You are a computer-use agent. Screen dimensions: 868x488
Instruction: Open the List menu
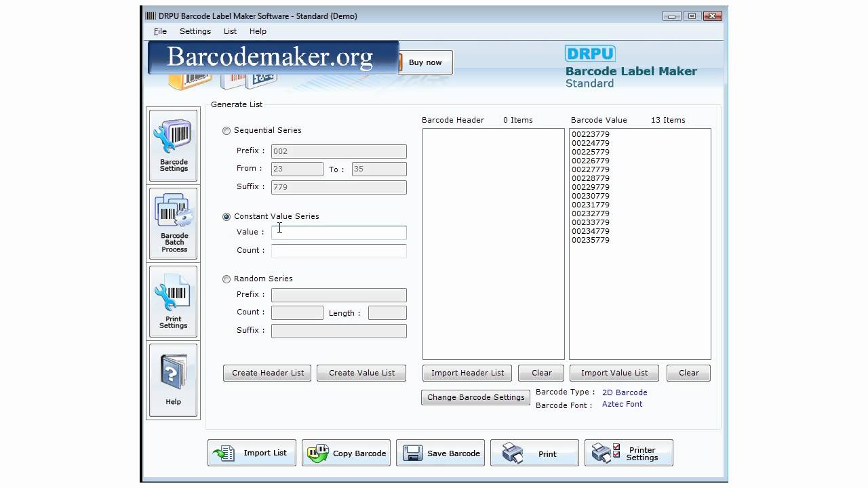(230, 31)
